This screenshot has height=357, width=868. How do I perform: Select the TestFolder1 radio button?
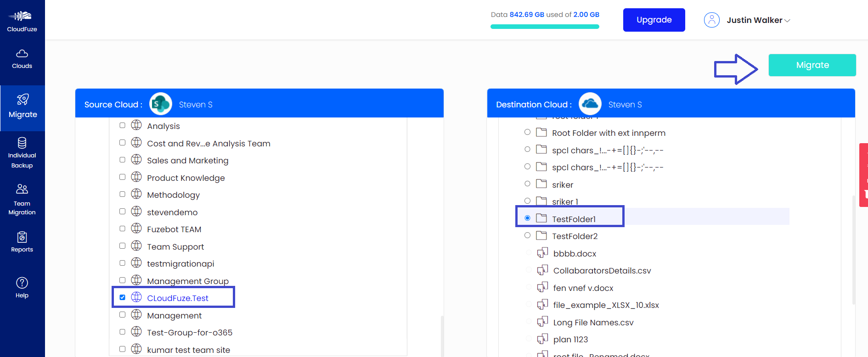527,218
